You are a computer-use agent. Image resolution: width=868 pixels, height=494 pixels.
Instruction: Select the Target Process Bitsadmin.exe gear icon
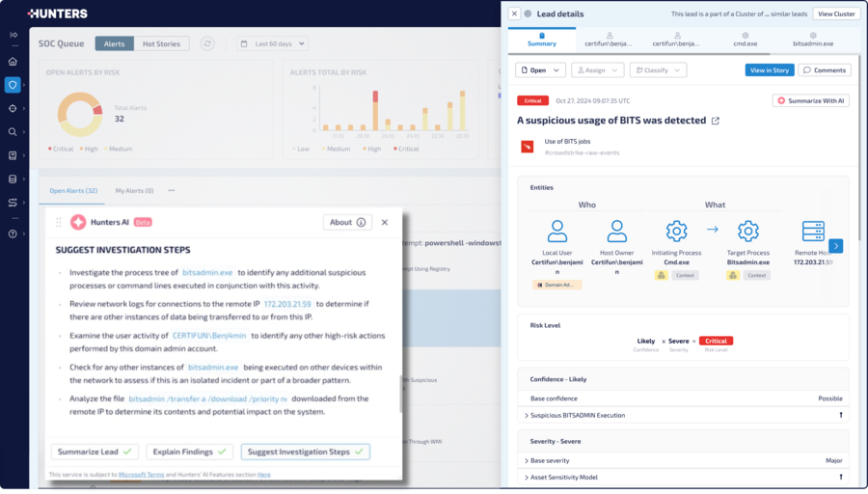point(747,231)
